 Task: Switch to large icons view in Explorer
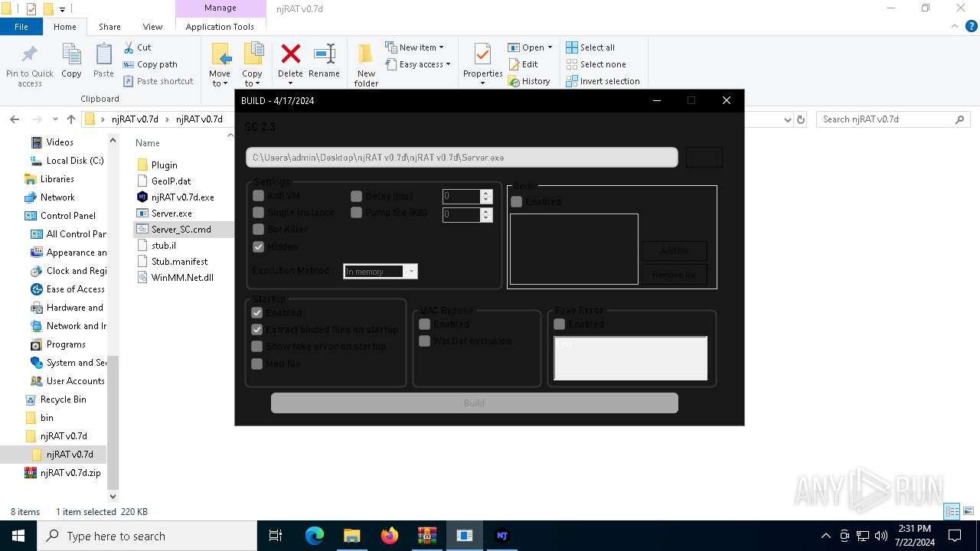969,511
